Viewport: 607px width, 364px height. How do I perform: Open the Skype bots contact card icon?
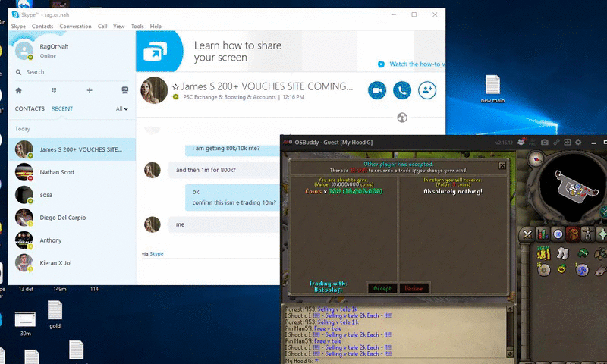pyautogui.click(x=124, y=90)
